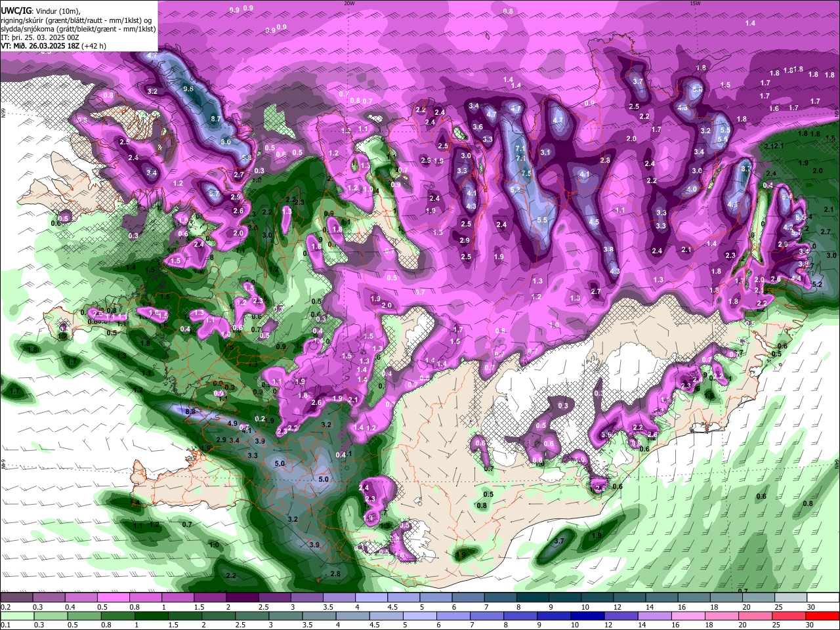Click the "VT: Mið. 26.03.2025 18Z" valid time
Image resolution: width=840 pixels, height=630 pixels.
[x=40, y=46]
